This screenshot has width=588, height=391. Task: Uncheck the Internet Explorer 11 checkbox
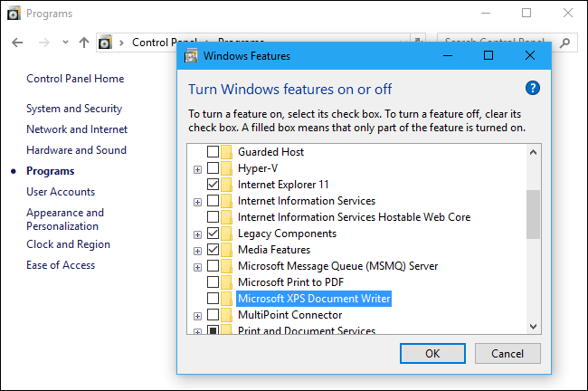213,185
